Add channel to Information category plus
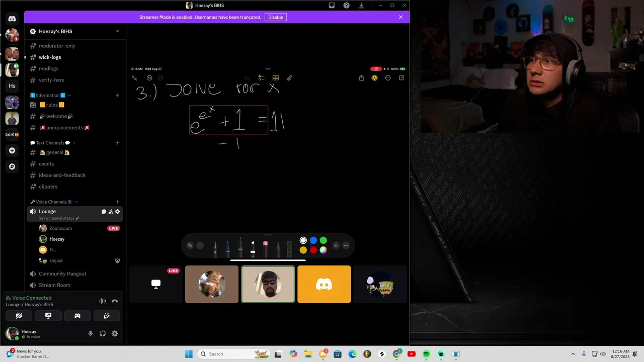The height and width of the screenshot is (362, 644). click(117, 96)
